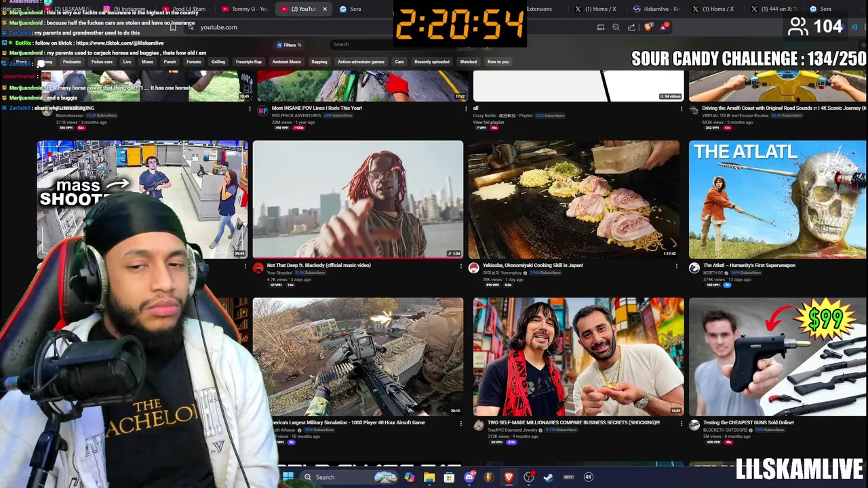This screenshot has width=868, height=488.
Task: Select the Ambient Music filter chip
Action: click(x=286, y=62)
